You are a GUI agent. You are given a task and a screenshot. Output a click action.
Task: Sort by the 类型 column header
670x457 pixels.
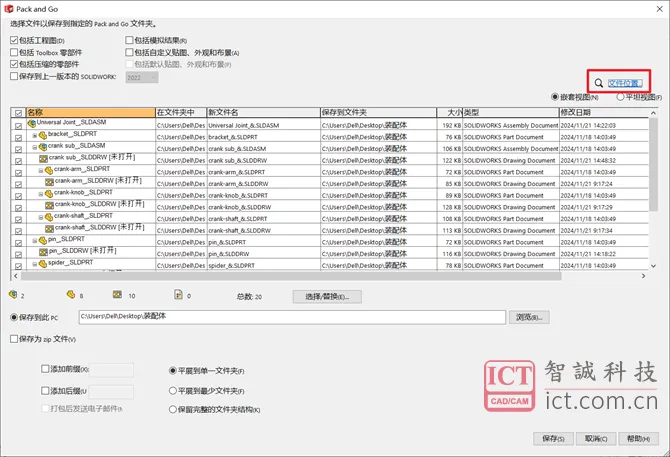[511, 112]
